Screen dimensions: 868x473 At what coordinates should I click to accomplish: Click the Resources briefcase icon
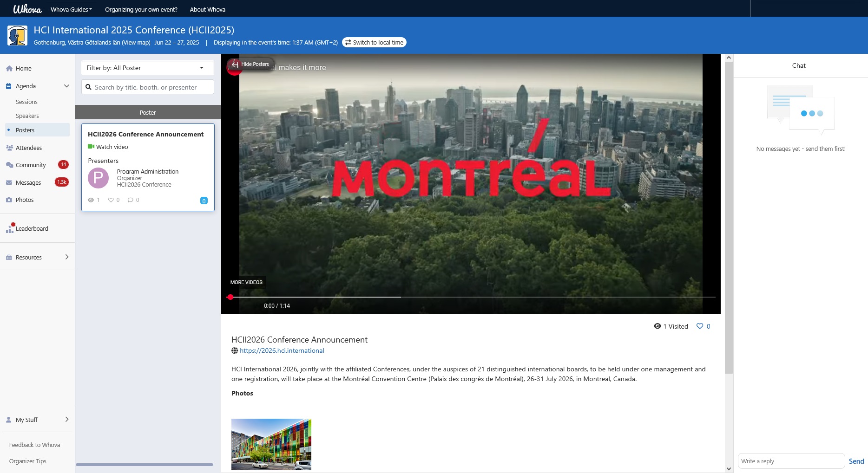click(x=9, y=257)
